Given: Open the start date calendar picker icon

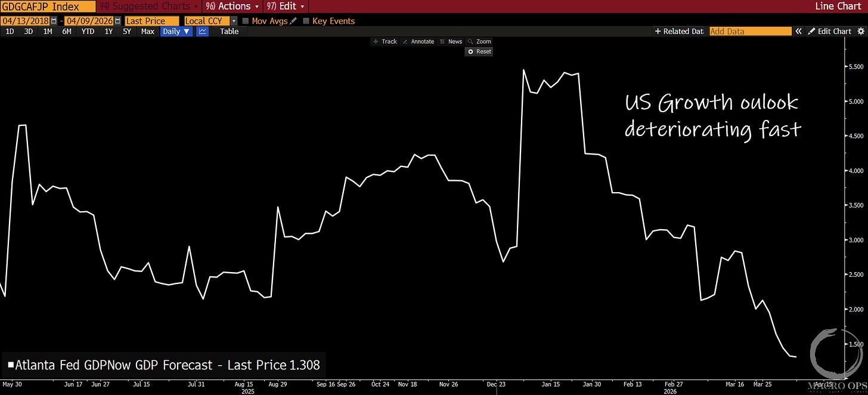Looking at the screenshot, I should click(x=54, y=21).
